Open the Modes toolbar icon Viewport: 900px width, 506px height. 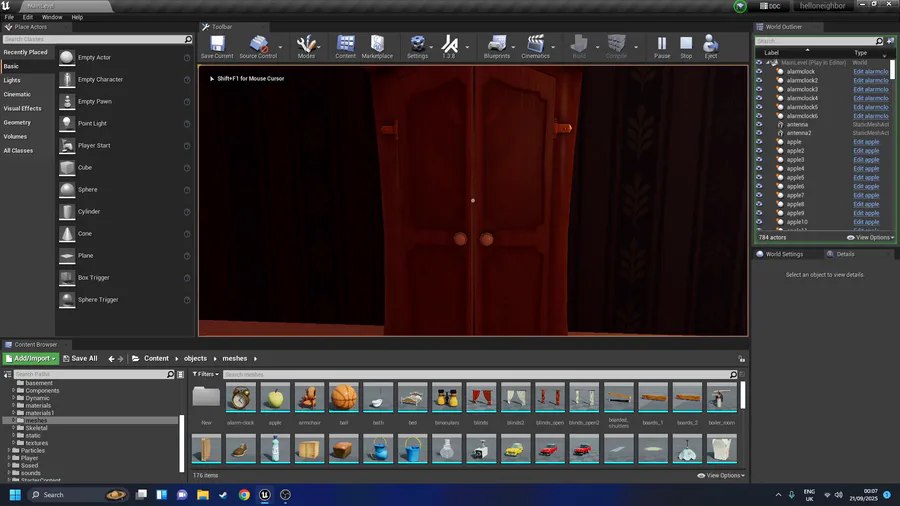click(x=306, y=46)
